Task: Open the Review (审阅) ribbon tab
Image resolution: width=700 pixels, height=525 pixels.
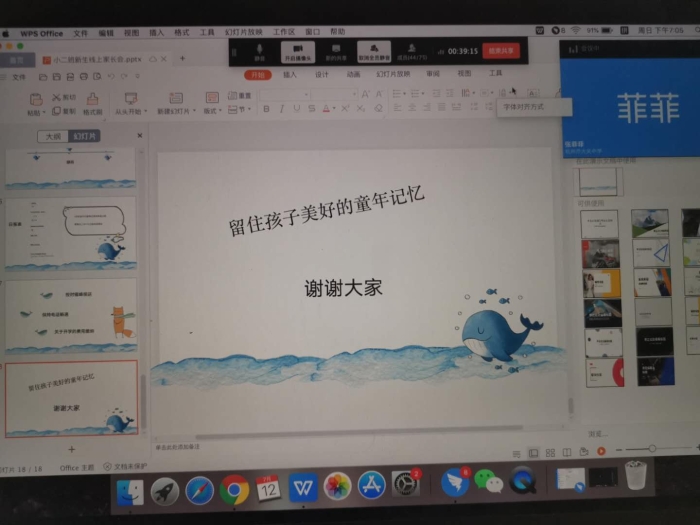Action: click(433, 73)
